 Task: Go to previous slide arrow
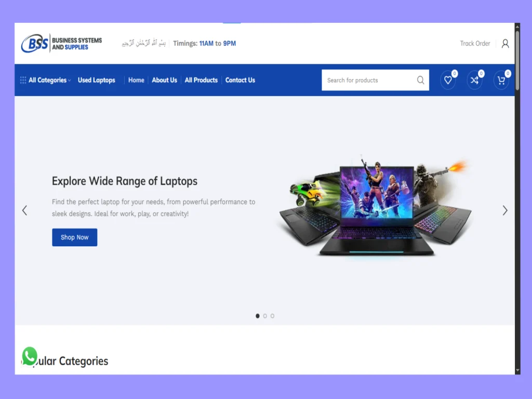pos(24,210)
